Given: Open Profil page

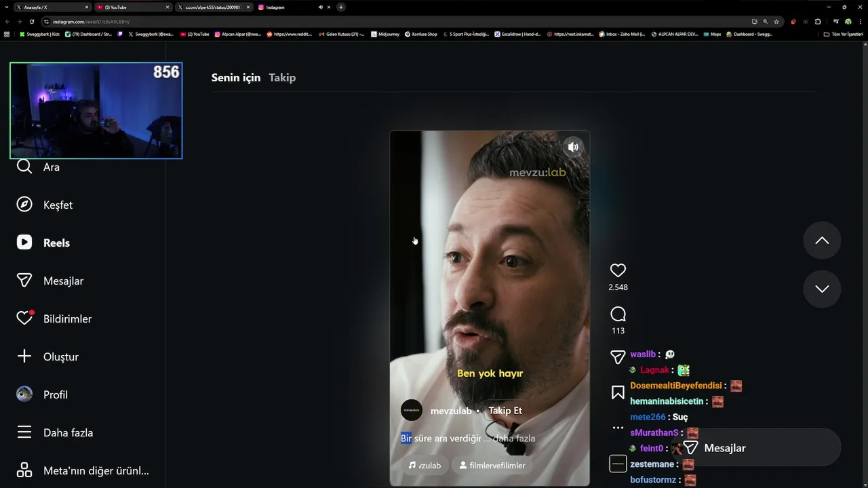Looking at the screenshot, I should [x=41, y=394].
